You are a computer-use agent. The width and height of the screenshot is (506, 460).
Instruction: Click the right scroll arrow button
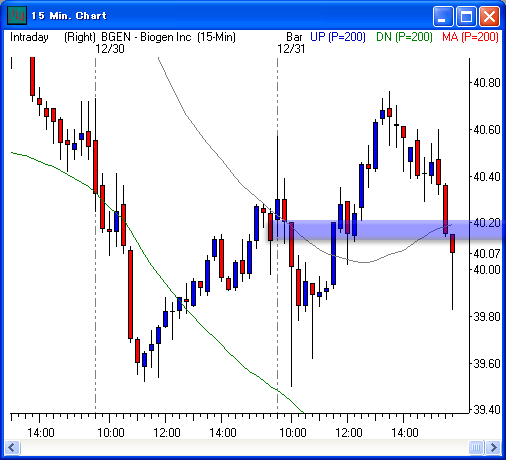pos(493,447)
